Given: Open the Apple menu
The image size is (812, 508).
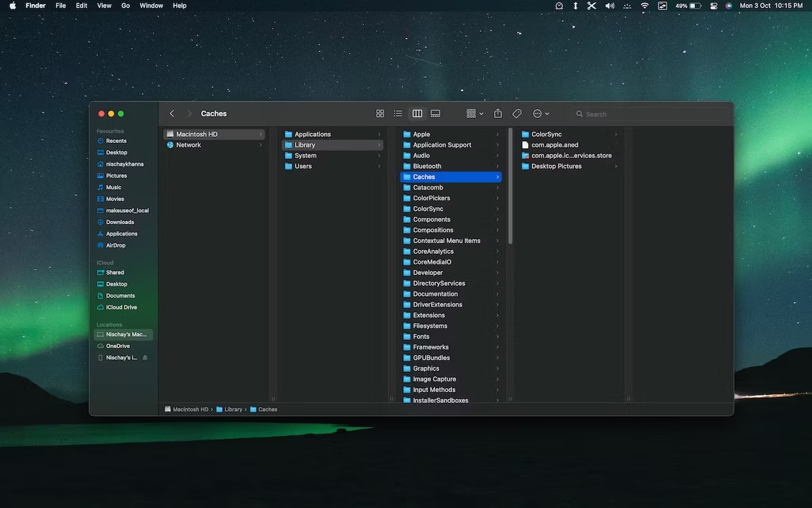Looking at the screenshot, I should pyautogui.click(x=12, y=5).
